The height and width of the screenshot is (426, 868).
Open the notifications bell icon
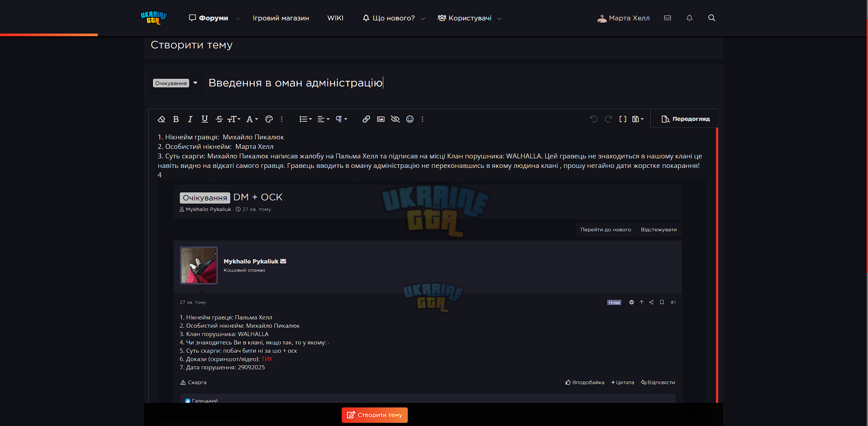(x=689, y=18)
